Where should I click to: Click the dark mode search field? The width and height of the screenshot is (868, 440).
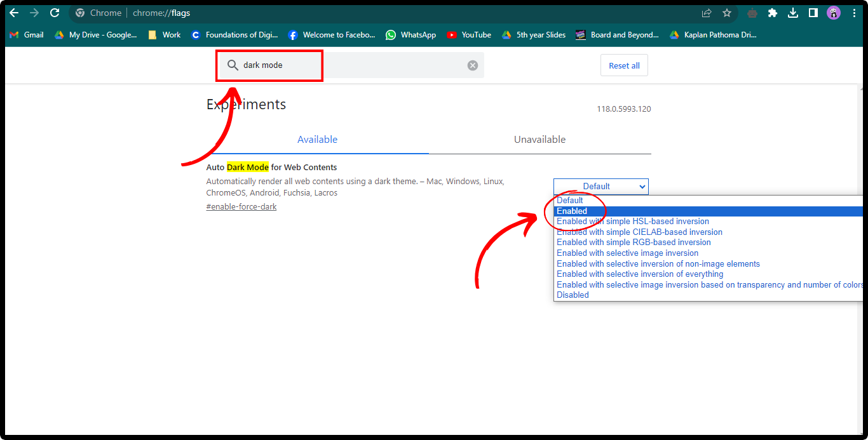(349, 65)
